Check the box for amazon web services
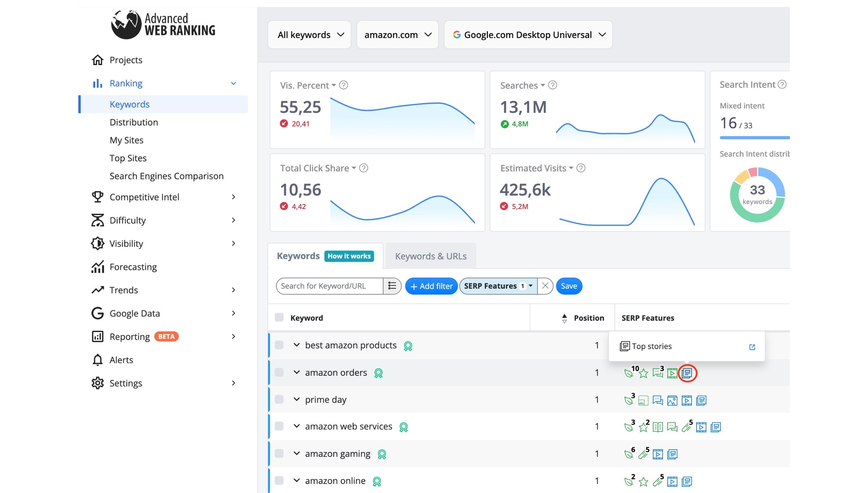The height and width of the screenshot is (493, 868). (279, 426)
